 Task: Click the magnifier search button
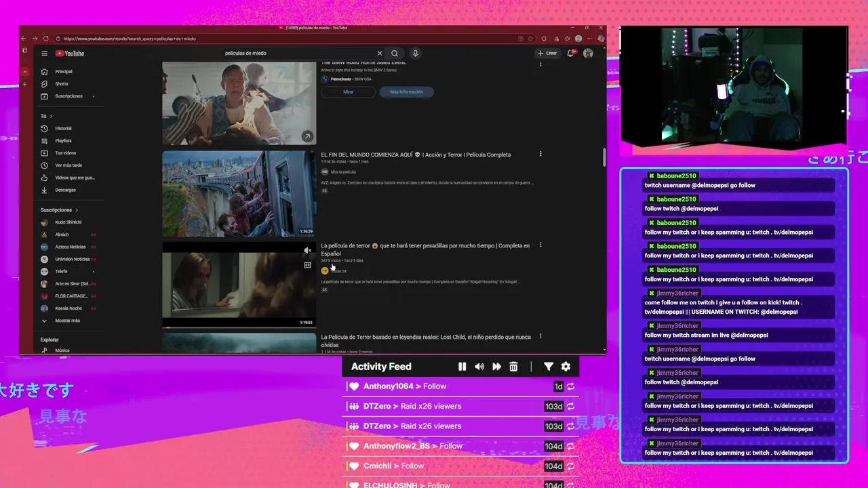(395, 53)
